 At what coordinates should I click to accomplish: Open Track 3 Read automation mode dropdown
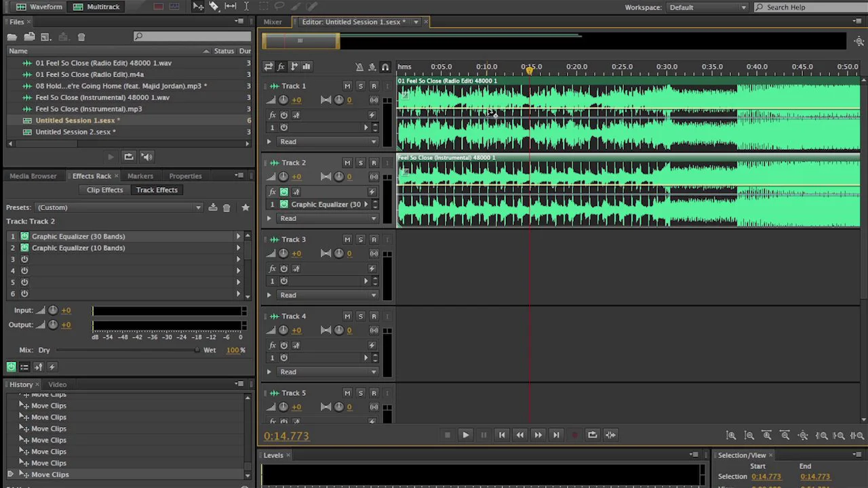coord(328,295)
